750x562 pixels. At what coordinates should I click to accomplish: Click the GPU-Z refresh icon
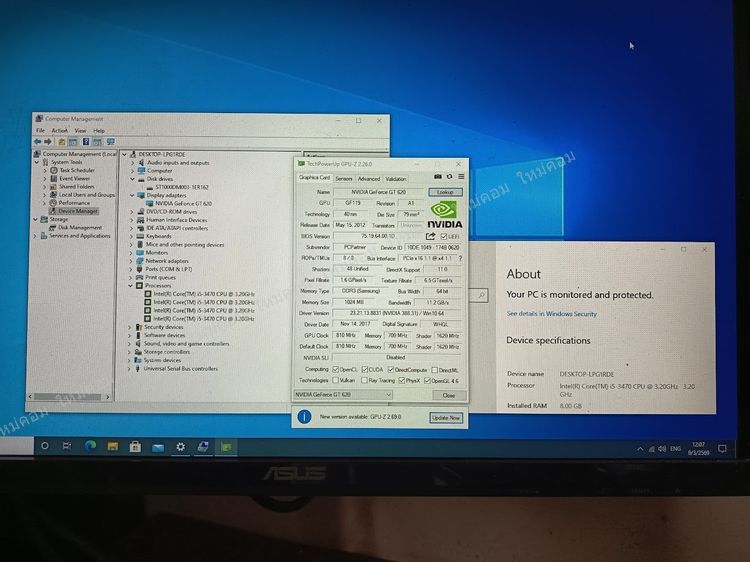pos(450,176)
